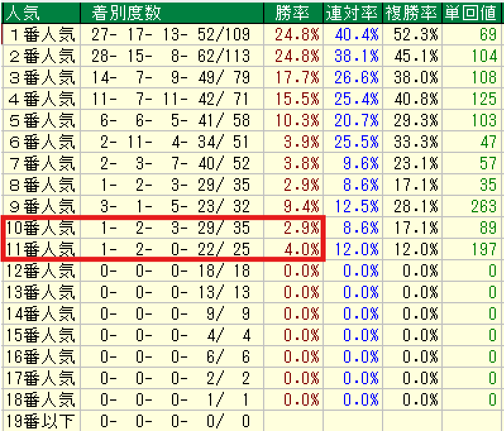Click the 27- 17- 13- 52/109 record cell
Viewport: 504px width, 431px height.
click(x=172, y=34)
